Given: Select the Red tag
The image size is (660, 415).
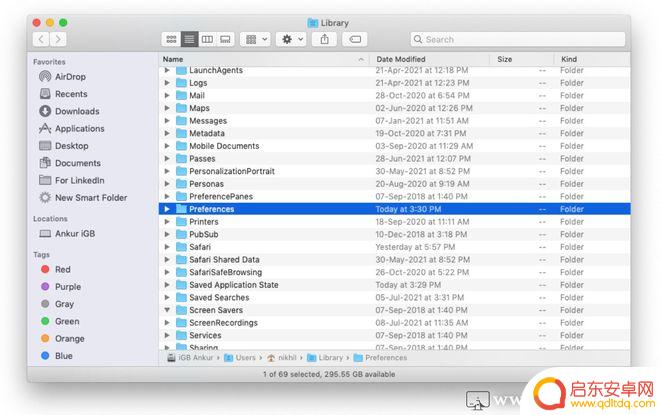Looking at the screenshot, I should (56, 269).
